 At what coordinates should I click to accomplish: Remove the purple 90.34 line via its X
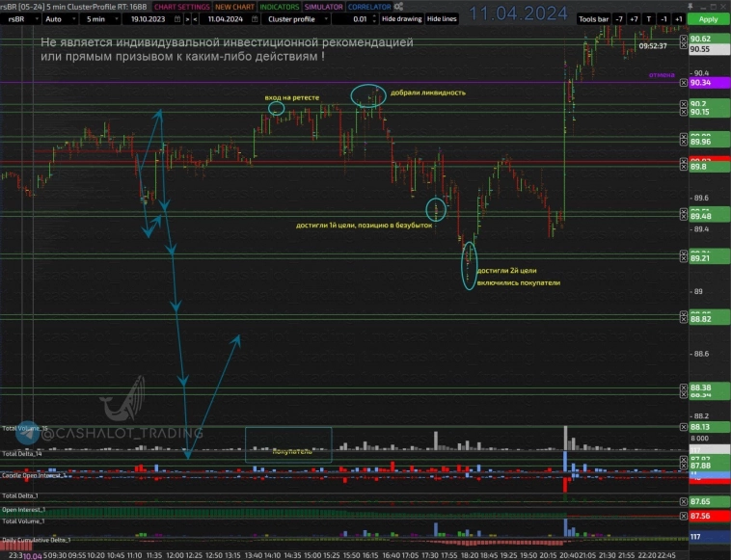[684, 84]
